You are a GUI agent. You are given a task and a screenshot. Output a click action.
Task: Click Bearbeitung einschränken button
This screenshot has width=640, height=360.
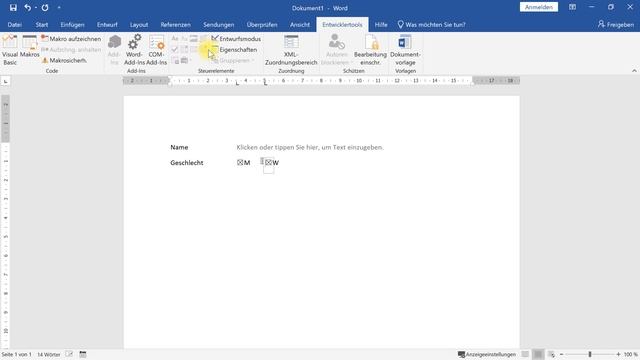(370, 50)
